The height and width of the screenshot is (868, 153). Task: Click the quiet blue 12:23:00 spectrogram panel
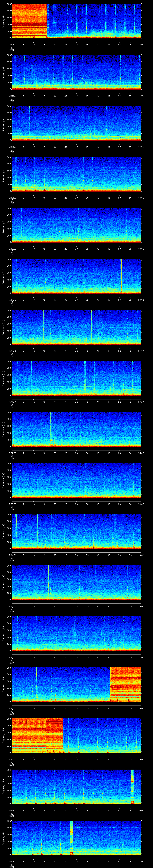click(x=77, y=480)
